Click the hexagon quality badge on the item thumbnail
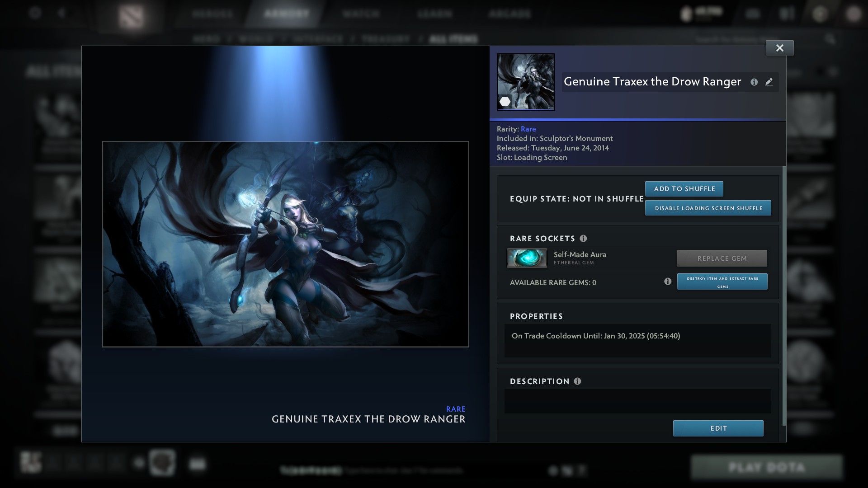Viewport: 868px width, 488px height. (x=505, y=102)
